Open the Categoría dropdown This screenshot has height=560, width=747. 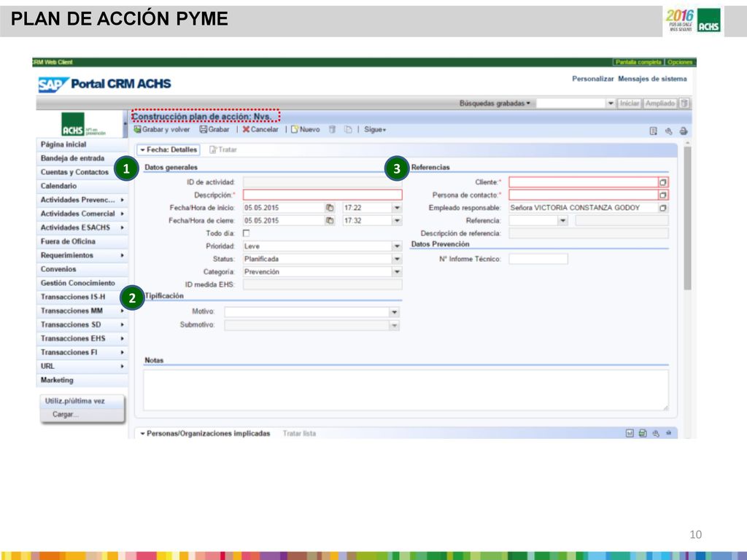click(397, 272)
